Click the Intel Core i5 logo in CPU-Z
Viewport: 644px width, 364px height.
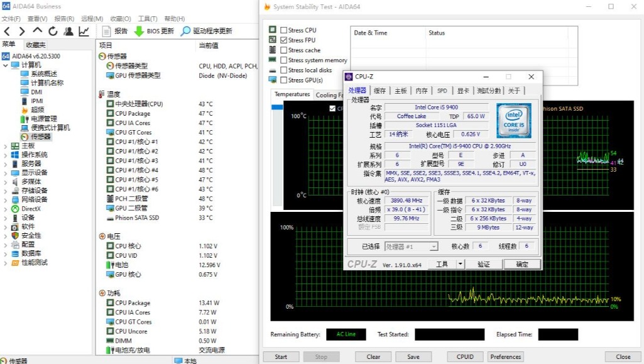click(x=514, y=120)
